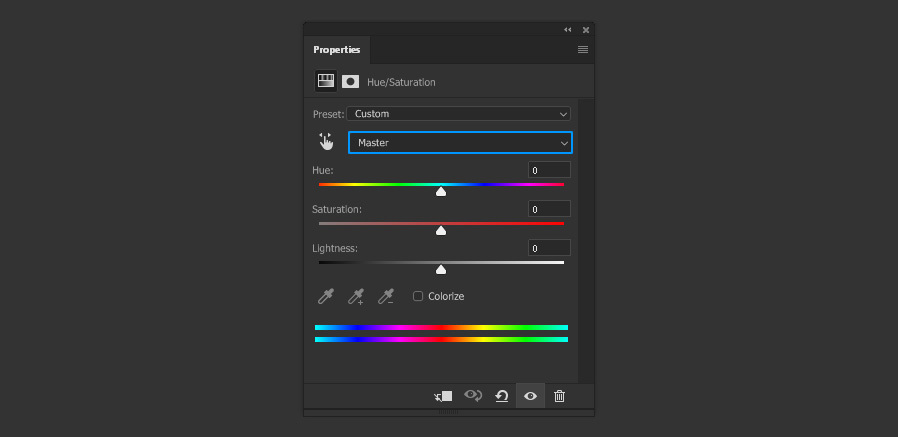Click the Saturation label

click(337, 209)
